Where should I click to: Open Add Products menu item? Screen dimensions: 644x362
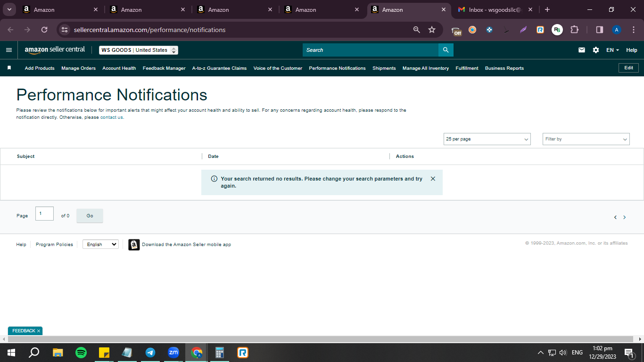coord(40,68)
